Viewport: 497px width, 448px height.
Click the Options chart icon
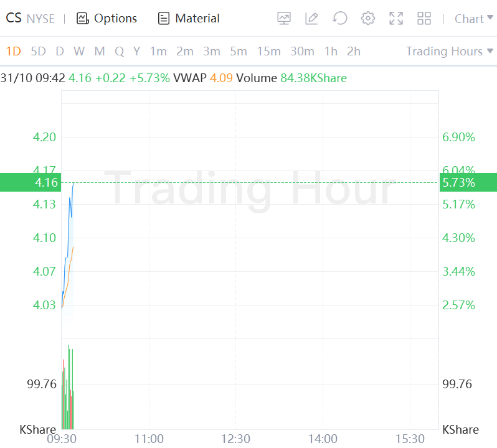[83, 19]
